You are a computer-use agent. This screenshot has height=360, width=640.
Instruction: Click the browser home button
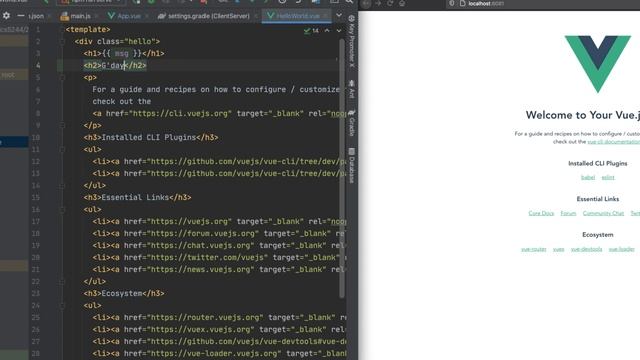[x=402, y=3]
